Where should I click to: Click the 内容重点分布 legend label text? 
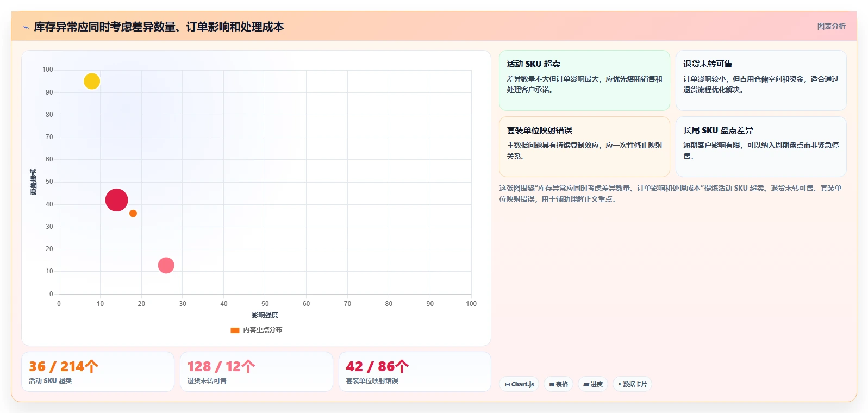tap(263, 330)
